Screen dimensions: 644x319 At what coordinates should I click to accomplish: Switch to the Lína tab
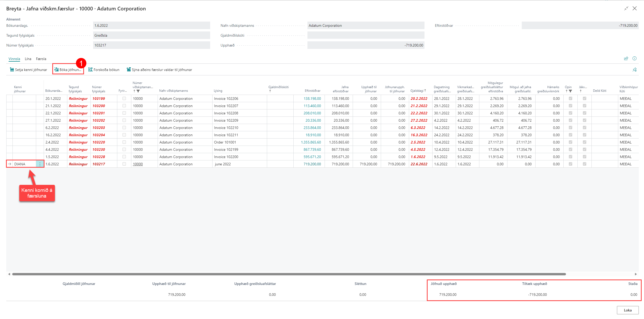point(28,59)
